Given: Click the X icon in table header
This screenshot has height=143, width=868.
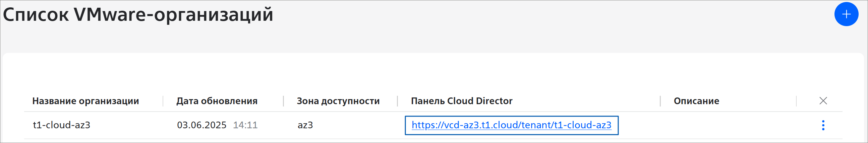Looking at the screenshot, I should [823, 100].
